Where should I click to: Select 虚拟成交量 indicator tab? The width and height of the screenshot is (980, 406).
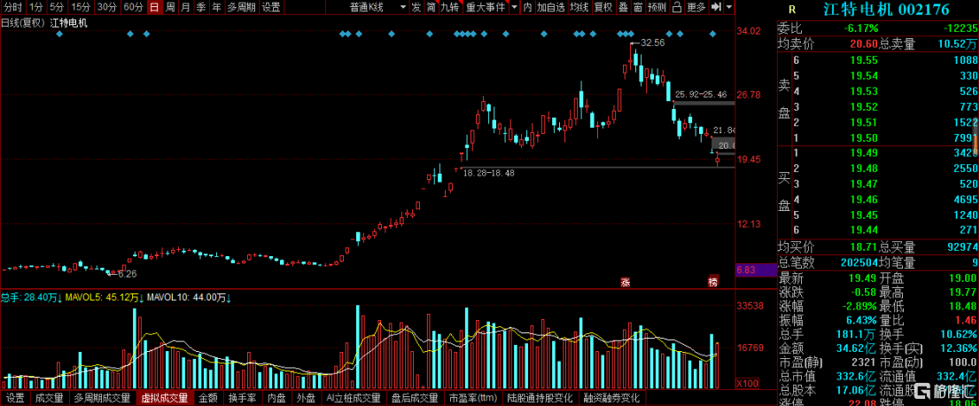(165, 397)
